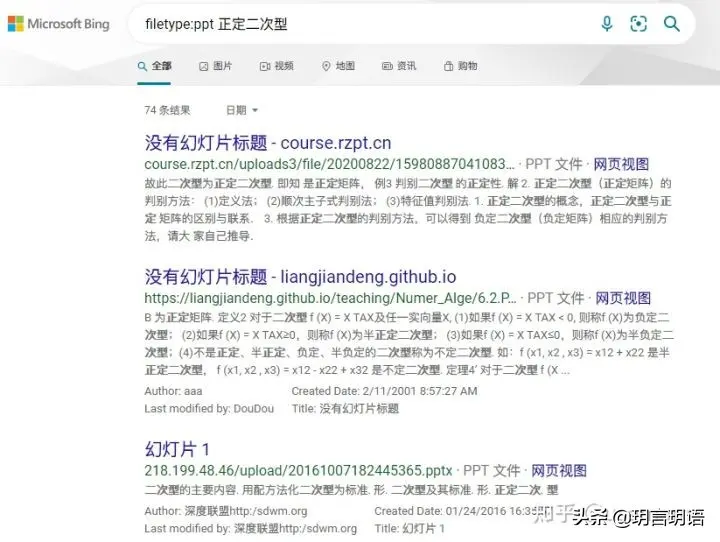This screenshot has width=720, height=542.
Task: Expand the 日期 date filter dropdown
Action: 242,110
